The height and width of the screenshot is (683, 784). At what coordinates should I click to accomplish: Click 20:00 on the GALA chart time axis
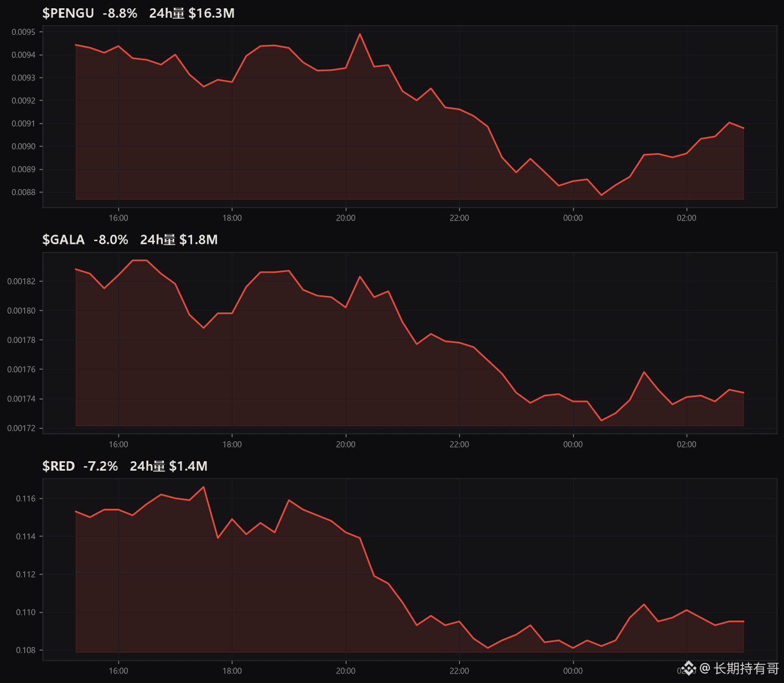point(346,444)
